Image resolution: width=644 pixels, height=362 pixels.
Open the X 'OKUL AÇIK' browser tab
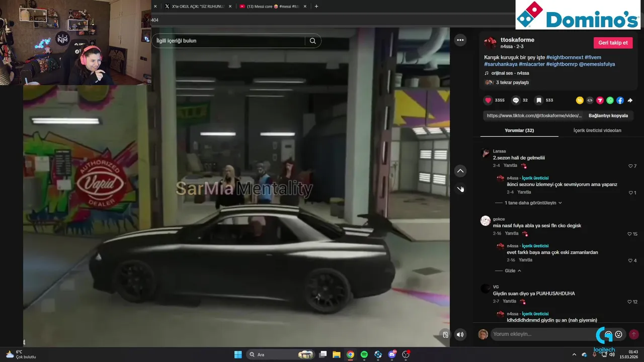coord(197,7)
